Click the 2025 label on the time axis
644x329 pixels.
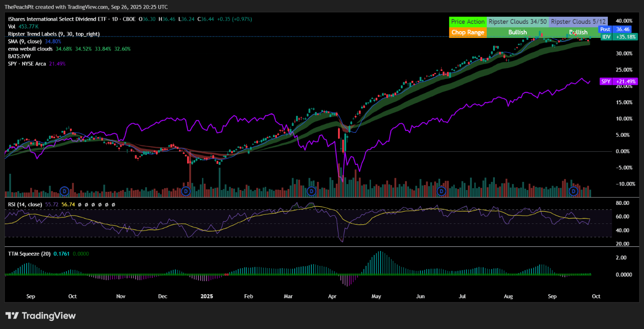207,297
